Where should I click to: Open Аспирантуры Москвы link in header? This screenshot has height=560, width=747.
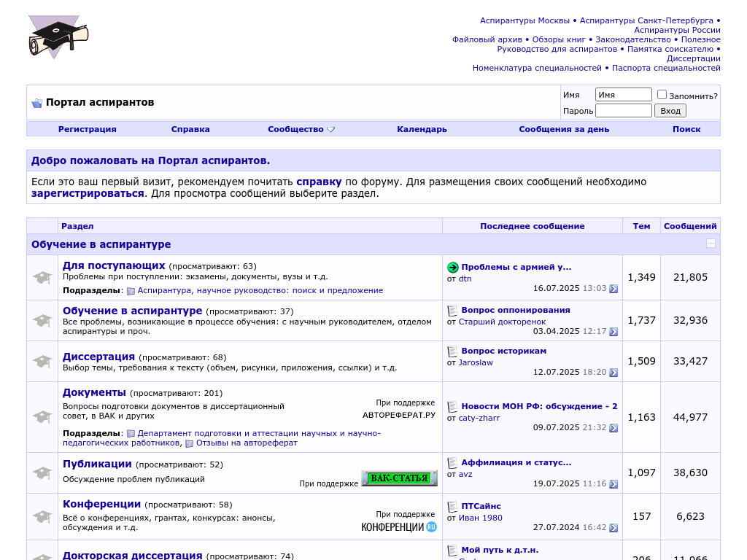[x=525, y=20]
